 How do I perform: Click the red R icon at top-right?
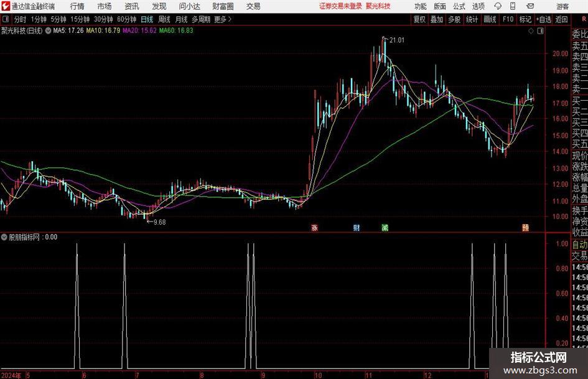click(x=584, y=19)
